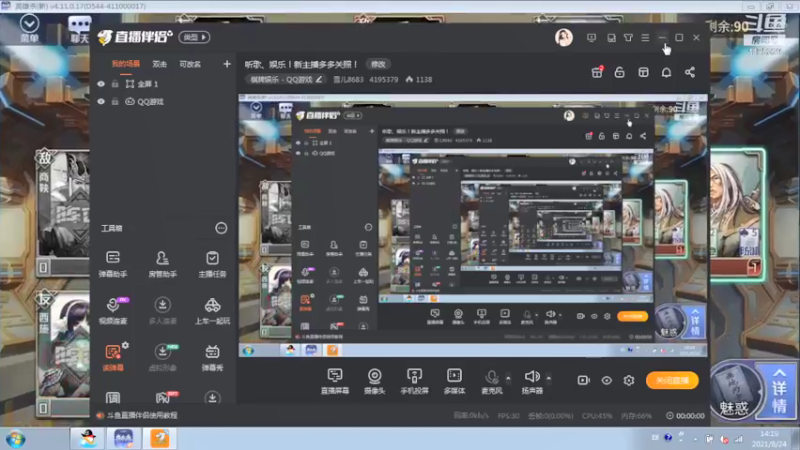Open the 房管助手 room manager tool

[x=162, y=264]
